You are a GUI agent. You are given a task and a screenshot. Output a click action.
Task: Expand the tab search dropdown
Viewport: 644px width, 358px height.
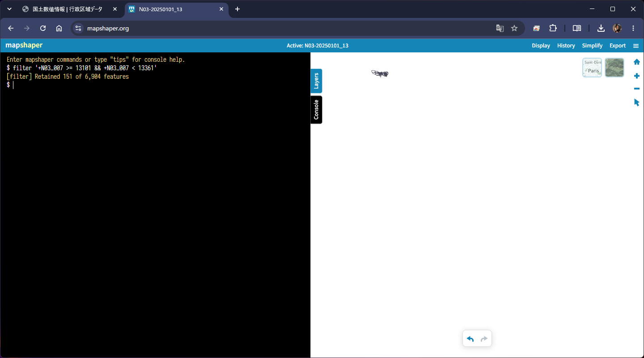pyautogui.click(x=9, y=9)
